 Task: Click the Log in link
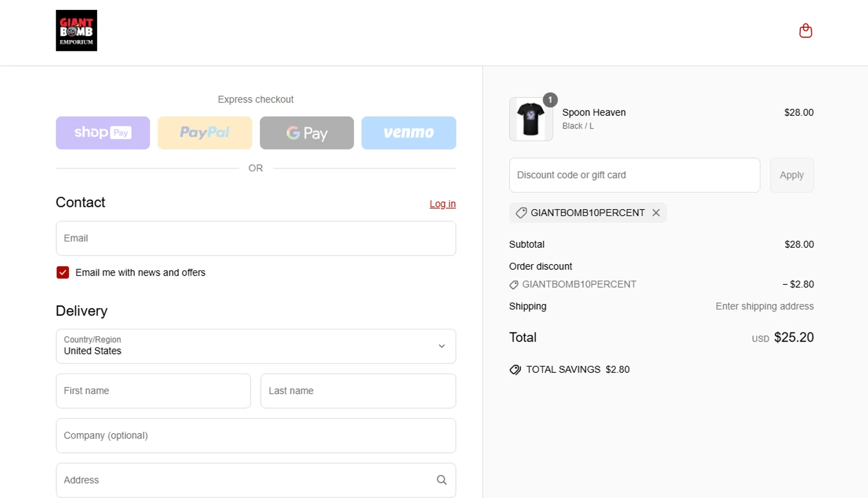[x=443, y=204]
